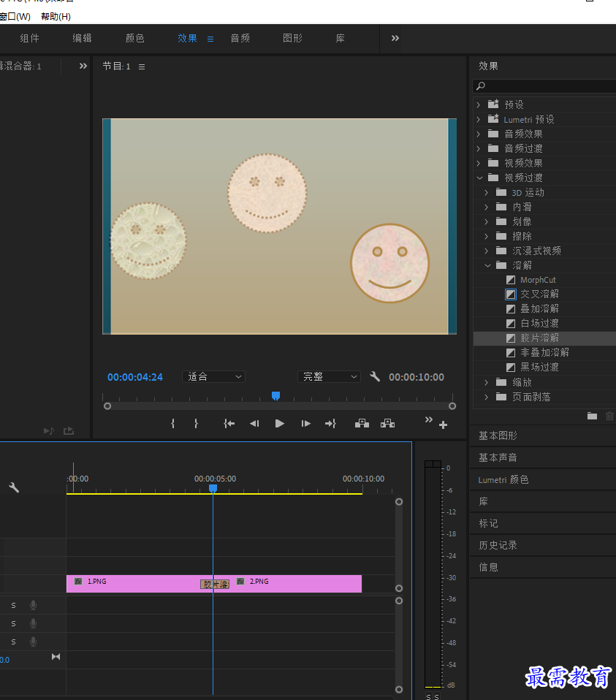Show overflow workspaces chevron
The height and width of the screenshot is (700, 616).
395,39
